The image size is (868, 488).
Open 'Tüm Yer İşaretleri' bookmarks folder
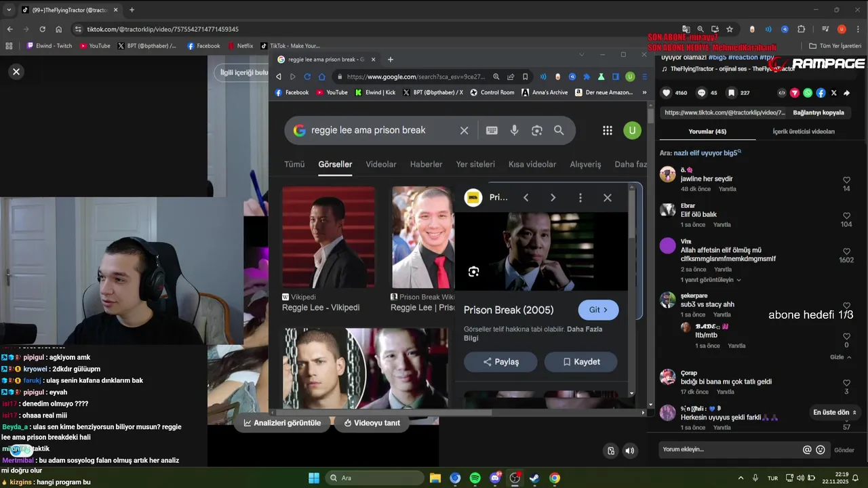point(835,46)
